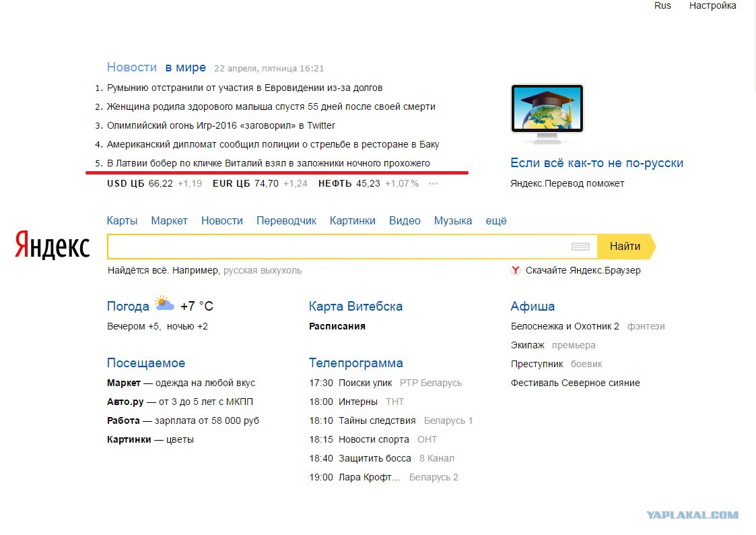Open news about beaver Виталий in Латвия

[x=268, y=163]
